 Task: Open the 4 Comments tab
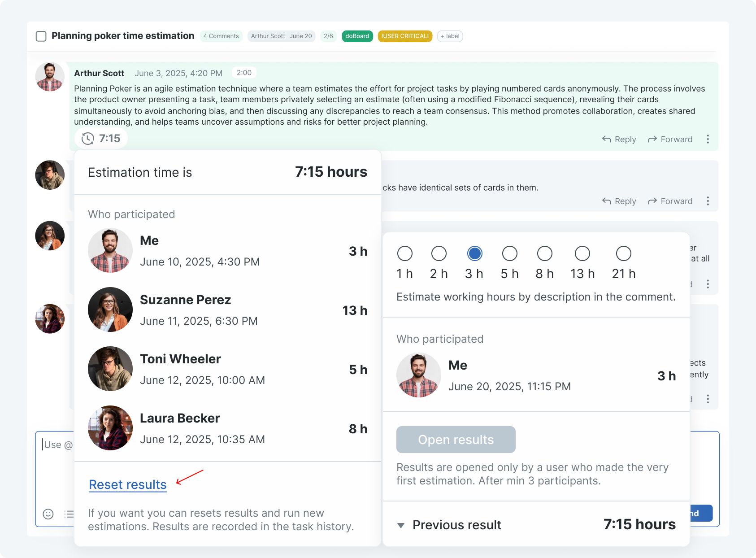pos(221,36)
